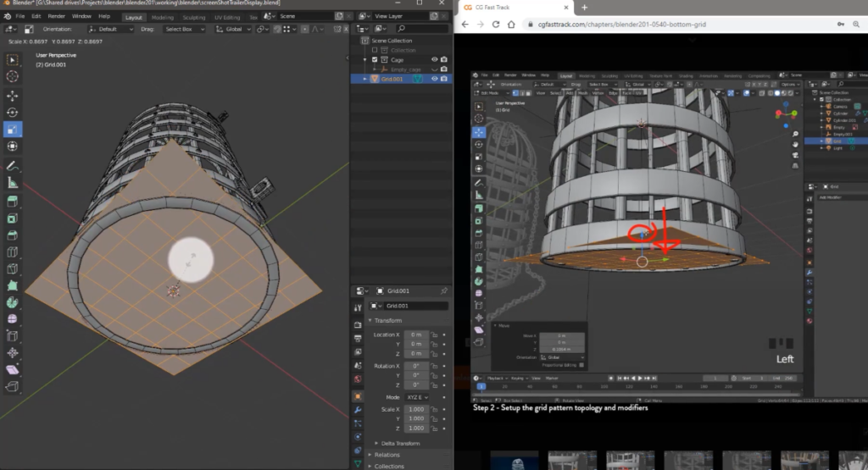Click the browser home icon

[x=511, y=25]
